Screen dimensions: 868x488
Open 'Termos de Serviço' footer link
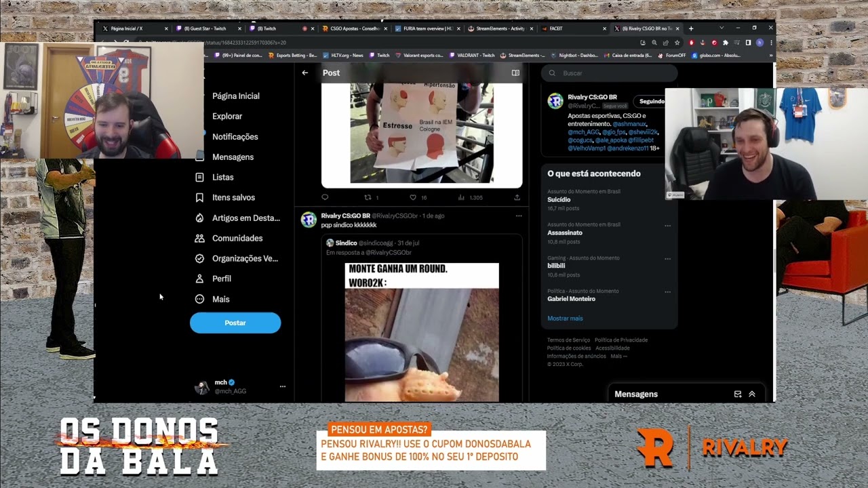[568, 340]
